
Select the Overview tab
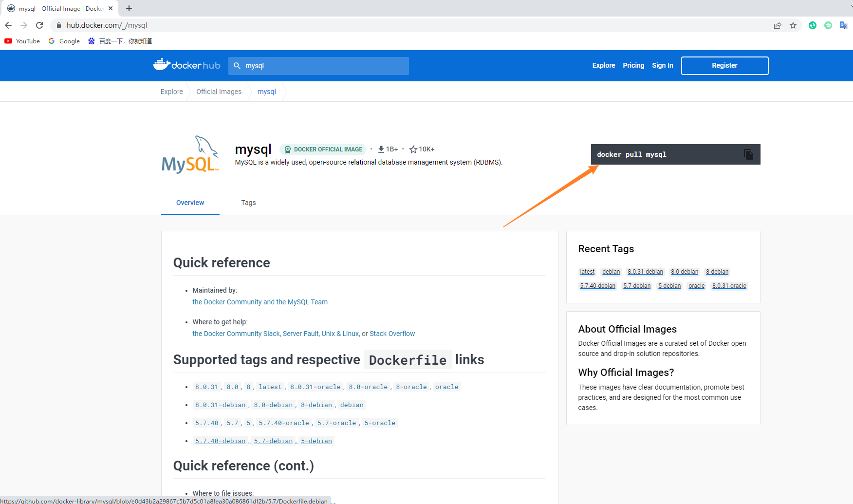pos(190,203)
